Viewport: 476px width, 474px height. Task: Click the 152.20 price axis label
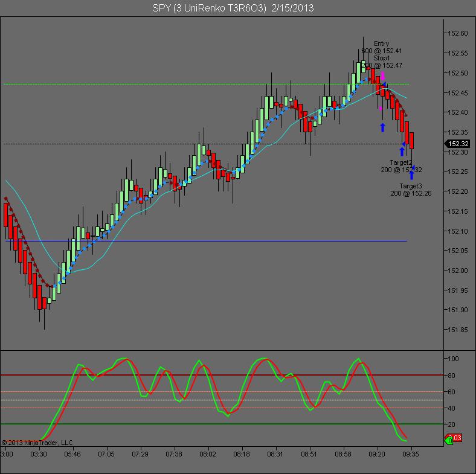tap(458, 191)
